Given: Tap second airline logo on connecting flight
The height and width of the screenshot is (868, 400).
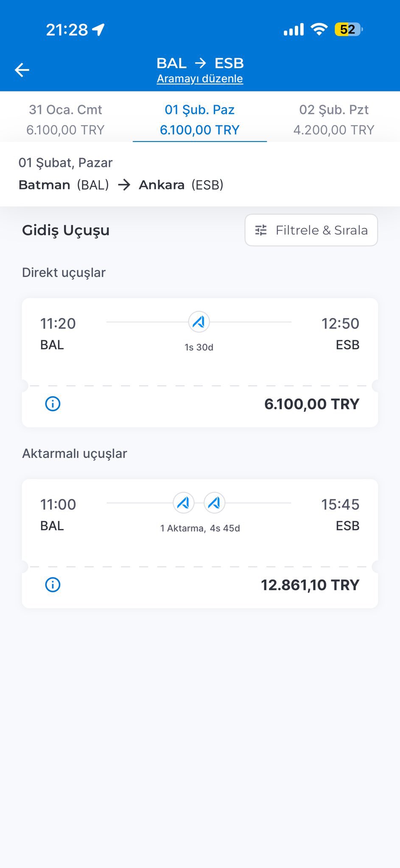Looking at the screenshot, I should (215, 503).
